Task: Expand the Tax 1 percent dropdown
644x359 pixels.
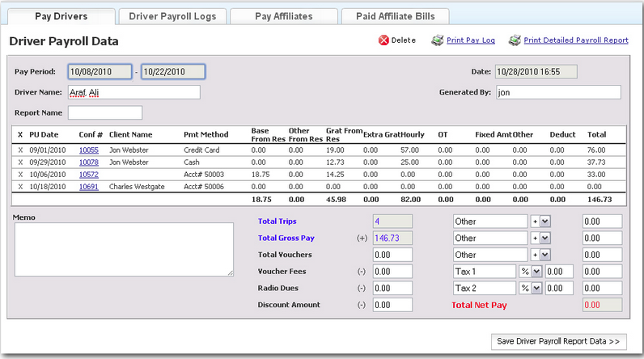Action: tap(535, 272)
